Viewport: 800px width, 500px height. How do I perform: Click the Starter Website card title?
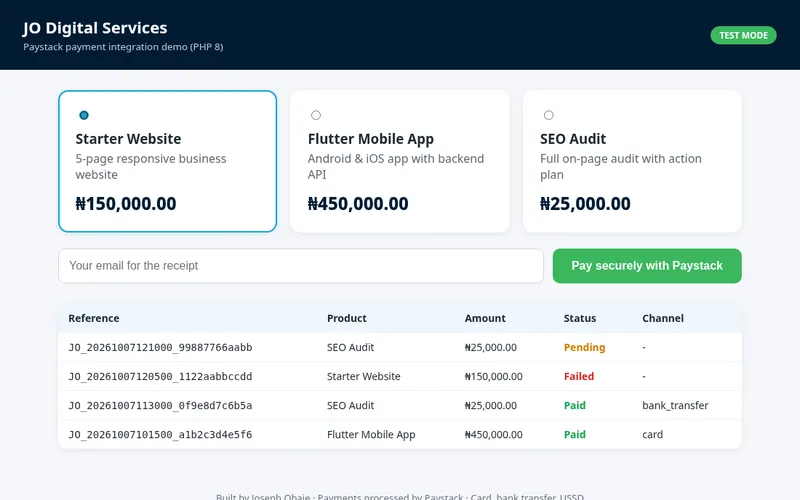click(x=128, y=139)
